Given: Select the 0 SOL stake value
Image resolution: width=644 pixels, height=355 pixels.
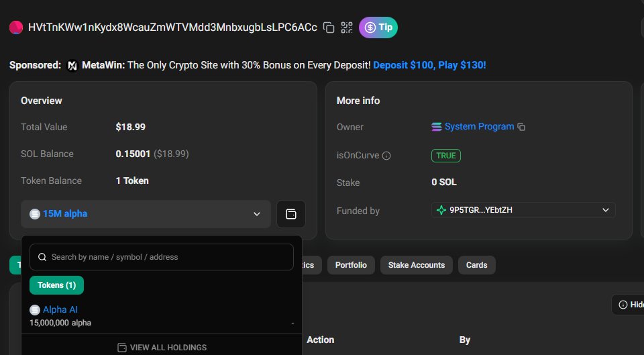Looking at the screenshot, I should point(444,182).
